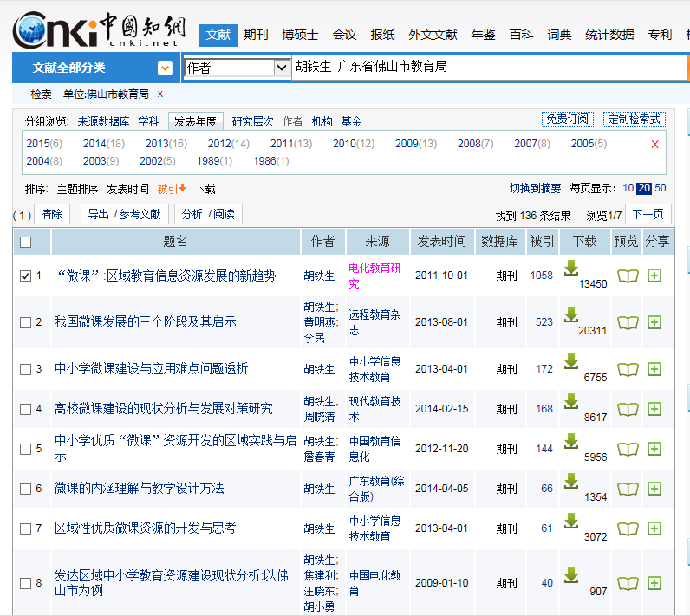Click the 下一页 next page button
This screenshot has width=690, height=616.
coord(648,215)
